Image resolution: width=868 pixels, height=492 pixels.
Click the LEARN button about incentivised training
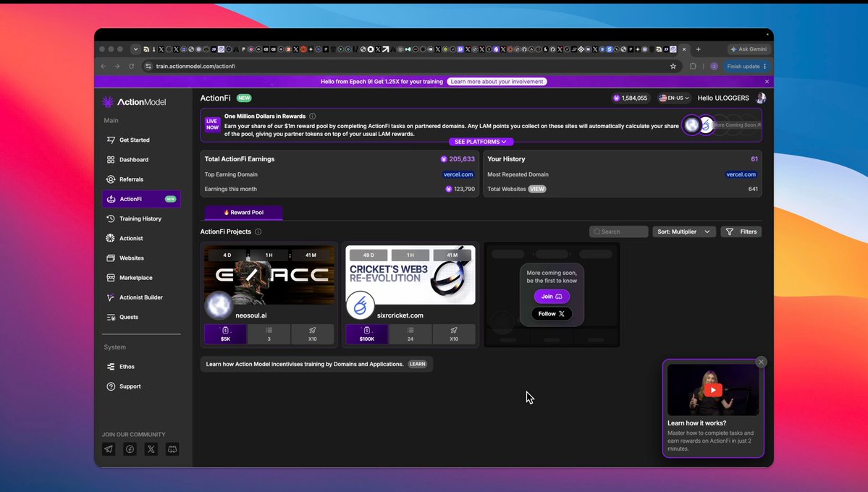(418, 364)
